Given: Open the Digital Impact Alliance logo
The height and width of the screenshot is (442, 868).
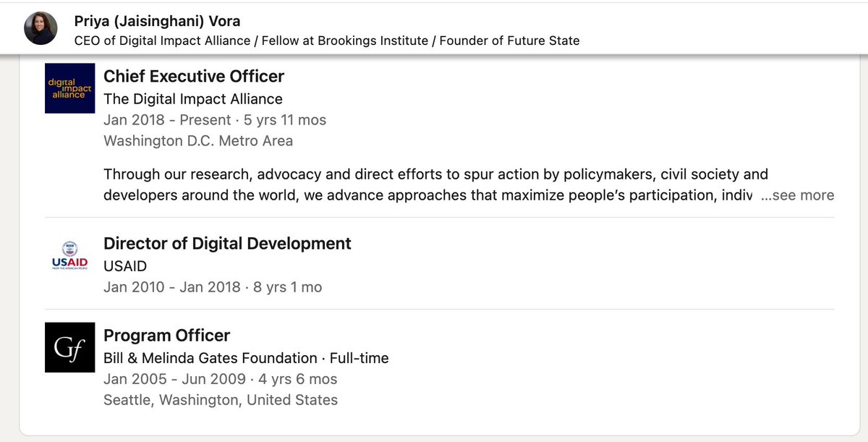Looking at the screenshot, I should click(69, 88).
